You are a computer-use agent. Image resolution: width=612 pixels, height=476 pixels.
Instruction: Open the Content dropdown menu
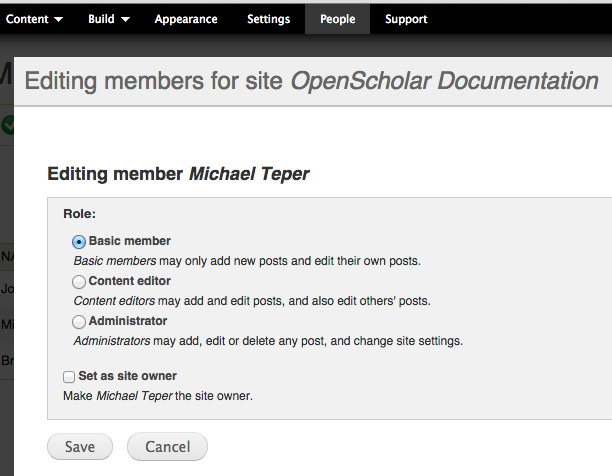click(34, 19)
